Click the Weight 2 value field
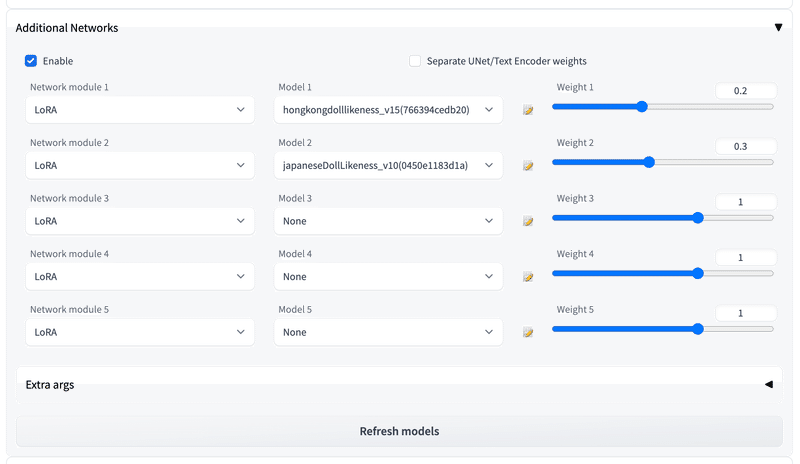This screenshot has width=800, height=464. pos(745,146)
